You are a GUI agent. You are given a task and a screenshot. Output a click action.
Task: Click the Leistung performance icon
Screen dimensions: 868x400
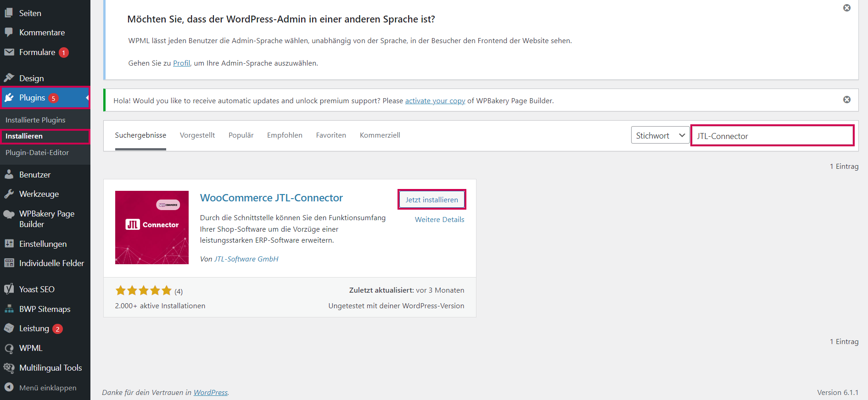(9, 328)
